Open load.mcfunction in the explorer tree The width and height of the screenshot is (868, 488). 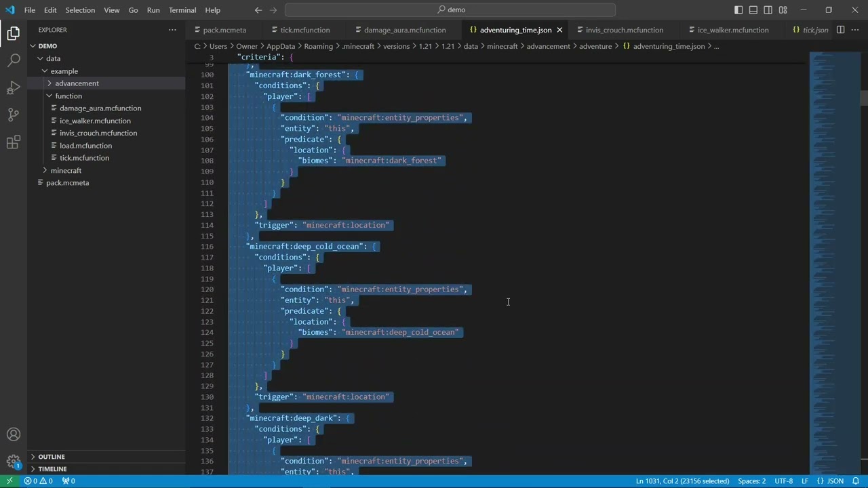[106, 146]
